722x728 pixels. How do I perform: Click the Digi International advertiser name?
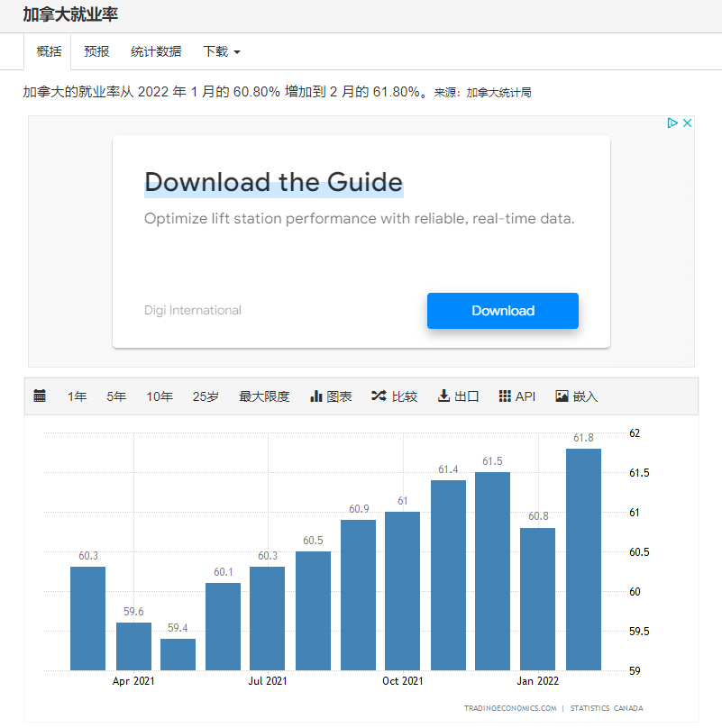pyautogui.click(x=193, y=310)
